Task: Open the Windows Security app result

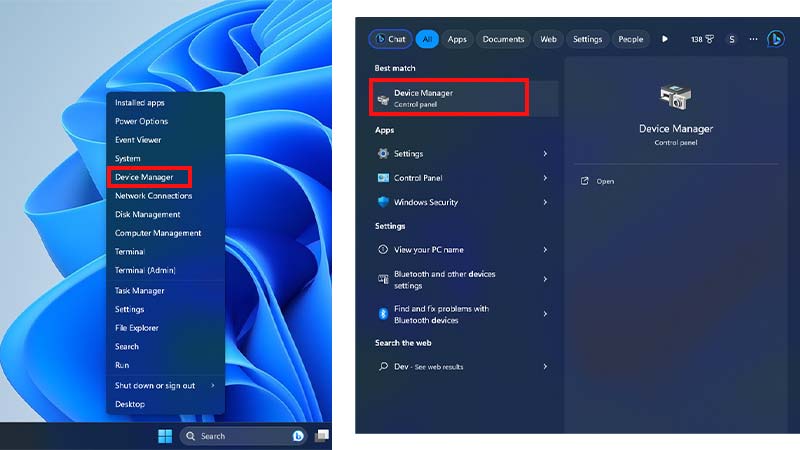Action: [x=463, y=202]
